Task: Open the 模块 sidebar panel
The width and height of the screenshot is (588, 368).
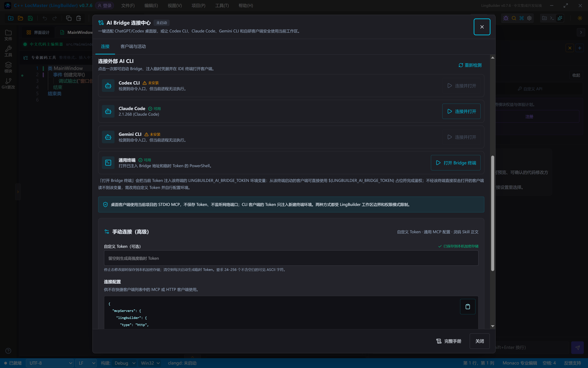Action: [8, 67]
